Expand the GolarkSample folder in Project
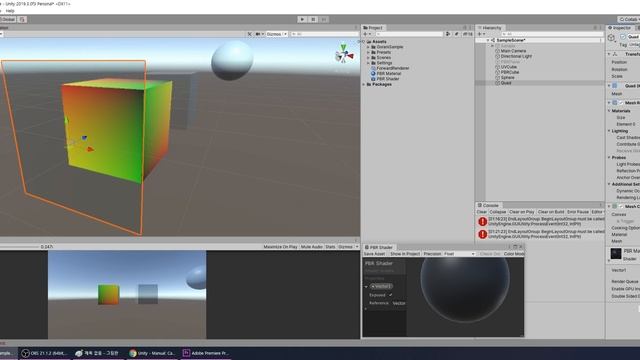 (x=368, y=47)
